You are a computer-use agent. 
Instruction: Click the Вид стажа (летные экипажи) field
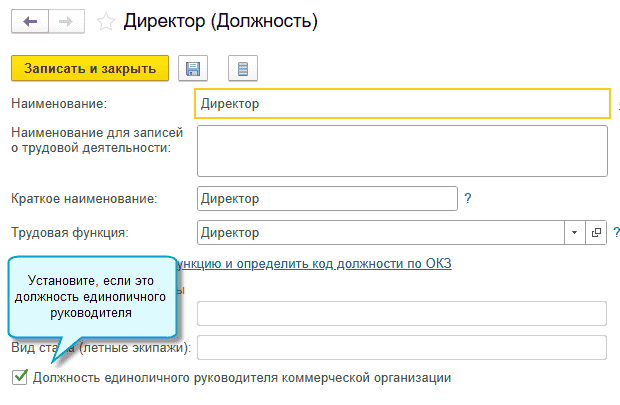pos(402,347)
